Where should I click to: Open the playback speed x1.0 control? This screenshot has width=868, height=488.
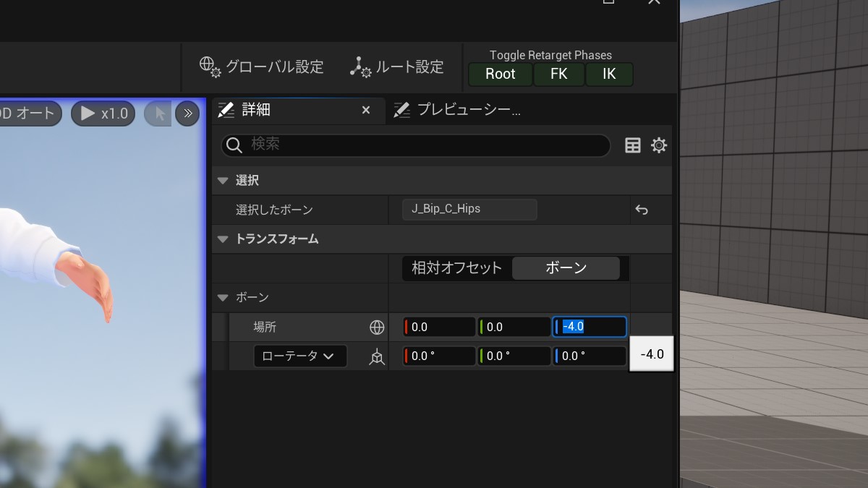pyautogui.click(x=103, y=114)
